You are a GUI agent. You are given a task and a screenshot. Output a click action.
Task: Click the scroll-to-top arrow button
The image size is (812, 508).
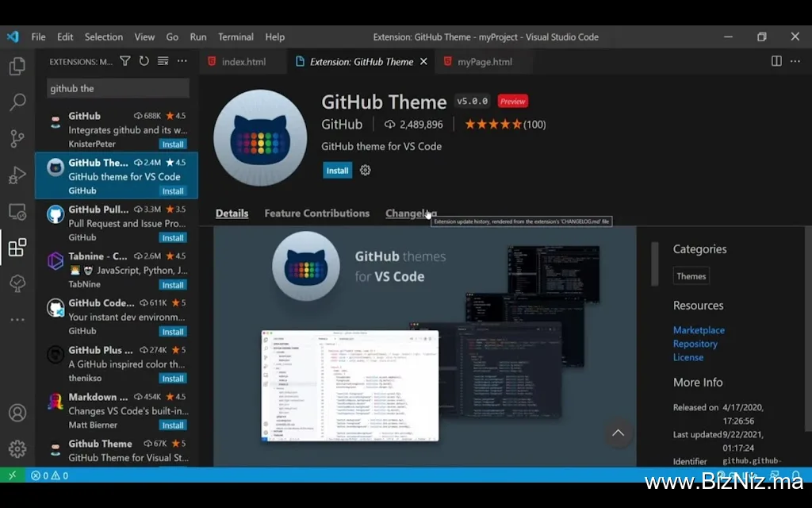(618, 433)
